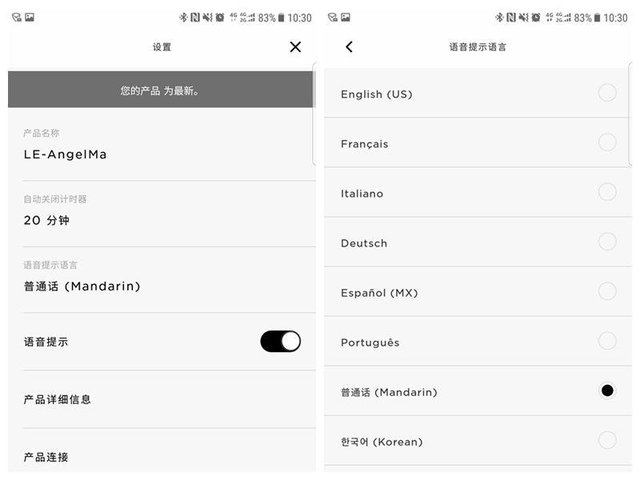Viewport: 640px width, 480px height.
Task: Close the settings screen with the X icon
Action: (x=295, y=47)
